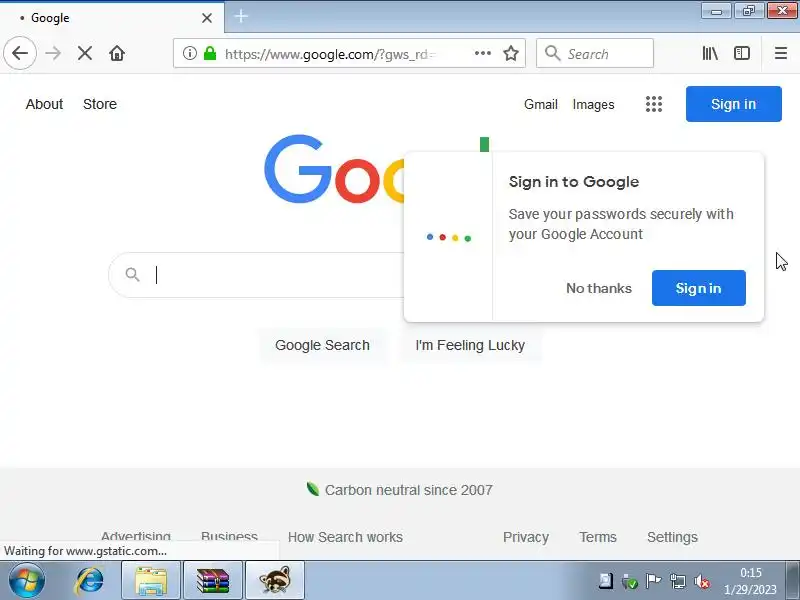
Task: Open page actions three-dot menu
Action: point(483,53)
